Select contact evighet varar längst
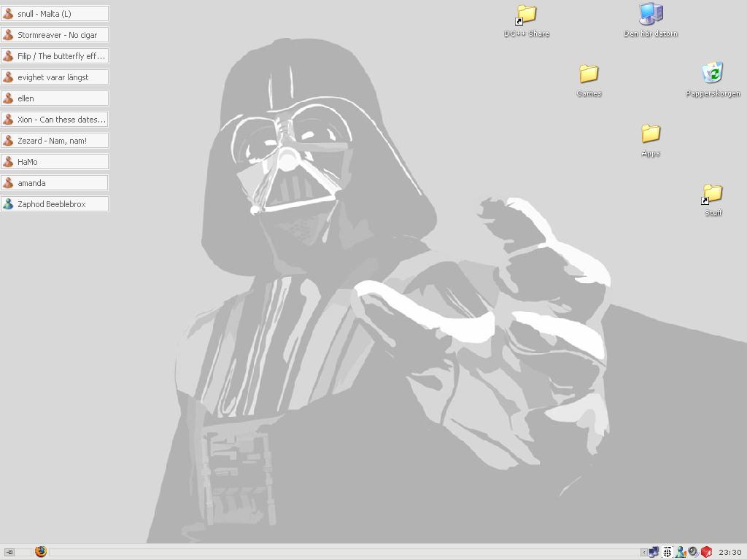The width and height of the screenshot is (747, 560). pos(55,77)
